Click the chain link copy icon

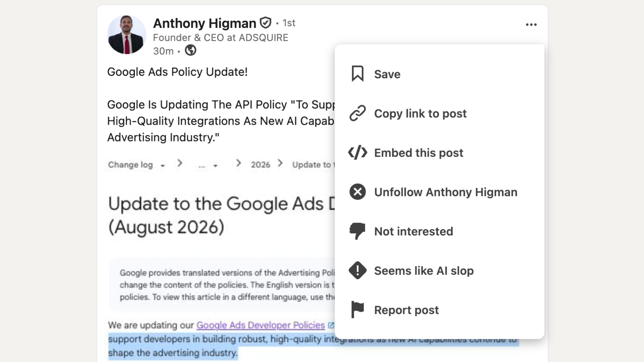[x=358, y=113]
